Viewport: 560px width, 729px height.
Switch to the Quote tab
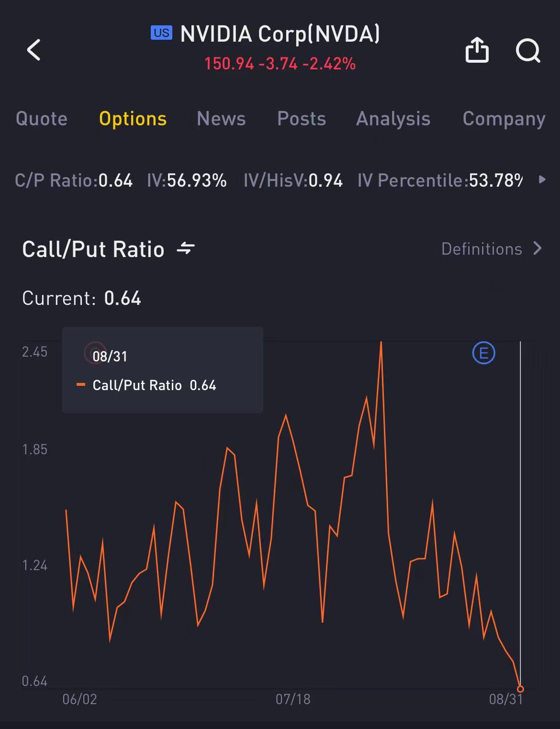42,119
